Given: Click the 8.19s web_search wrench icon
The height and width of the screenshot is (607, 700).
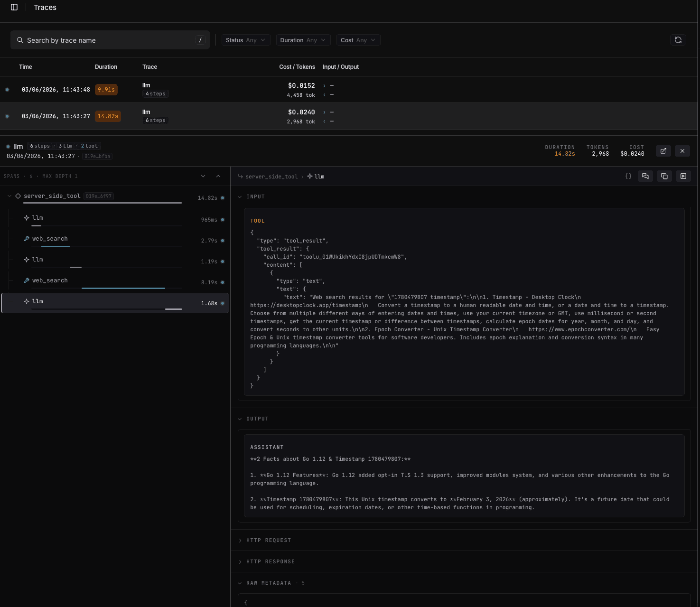Looking at the screenshot, I should 27,280.
